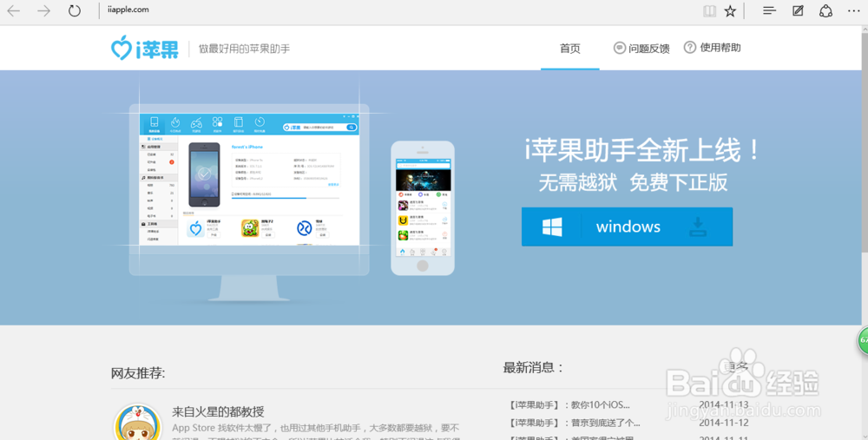Screen dimensions: 868x440
Task: Click the slogan 无需越狱 免费下正版
Action: point(634,182)
